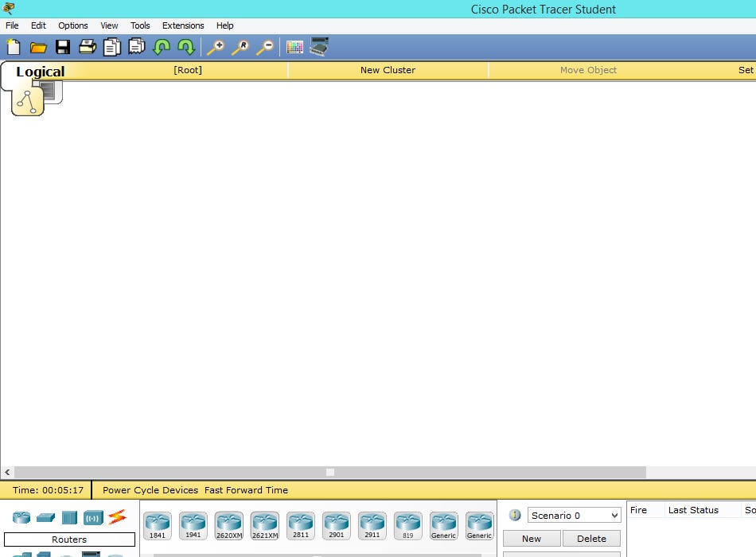
Task: Open the Help menu
Action: click(x=224, y=25)
